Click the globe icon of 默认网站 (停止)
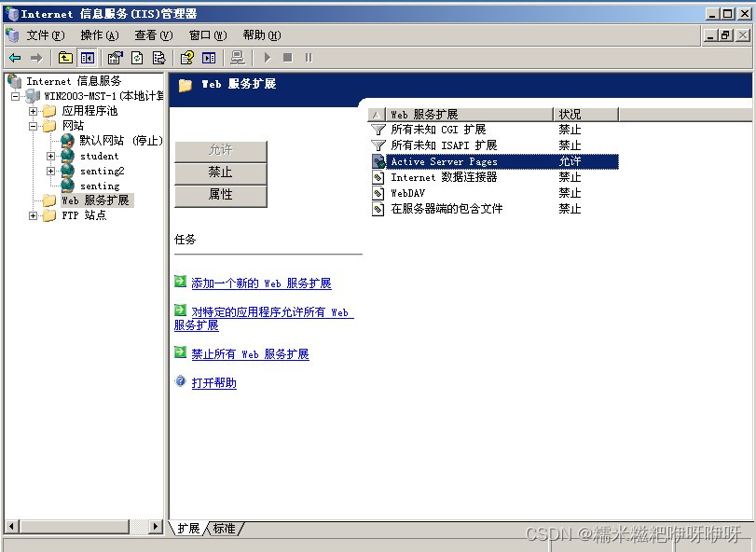This screenshot has width=756, height=552. click(x=67, y=141)
